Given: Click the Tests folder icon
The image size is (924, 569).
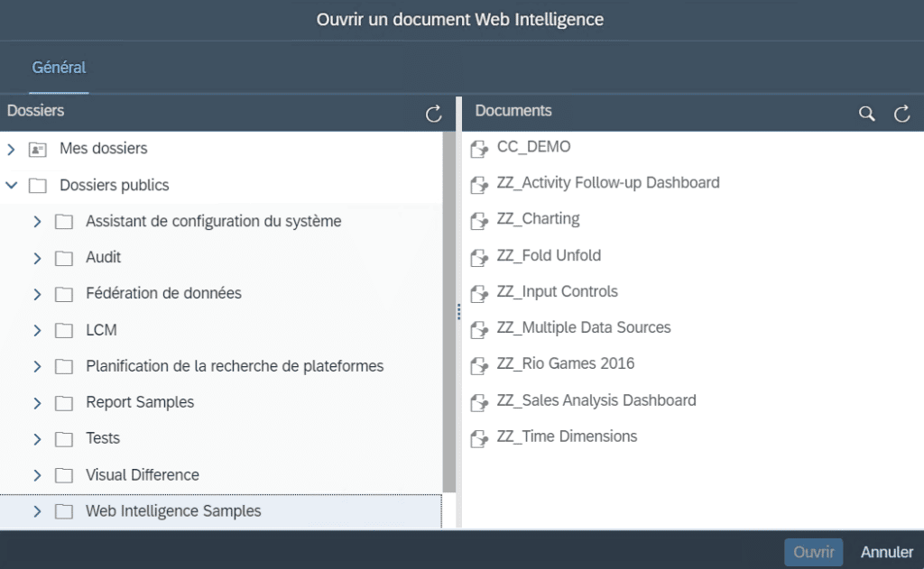Looking at the screenshot, I should (x=64, y=439).
